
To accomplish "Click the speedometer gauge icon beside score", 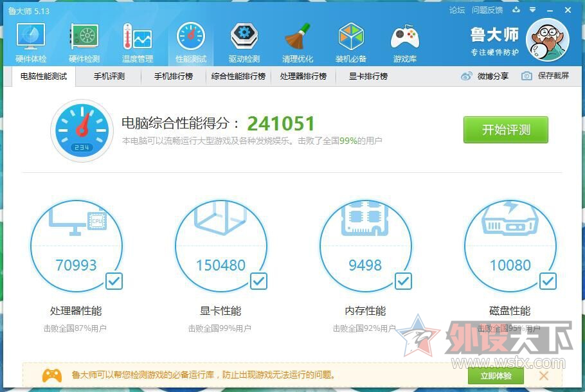I will pyautogui.click(x=82, y=130).
